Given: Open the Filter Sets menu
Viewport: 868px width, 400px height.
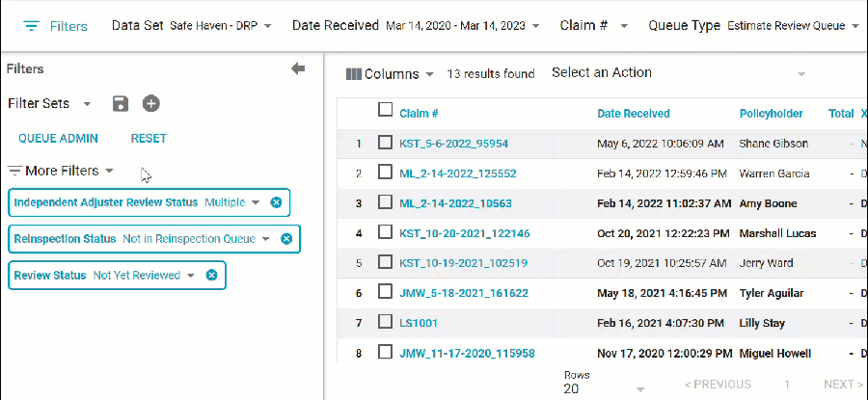Looking at the screenshot, I should (50, 104).
